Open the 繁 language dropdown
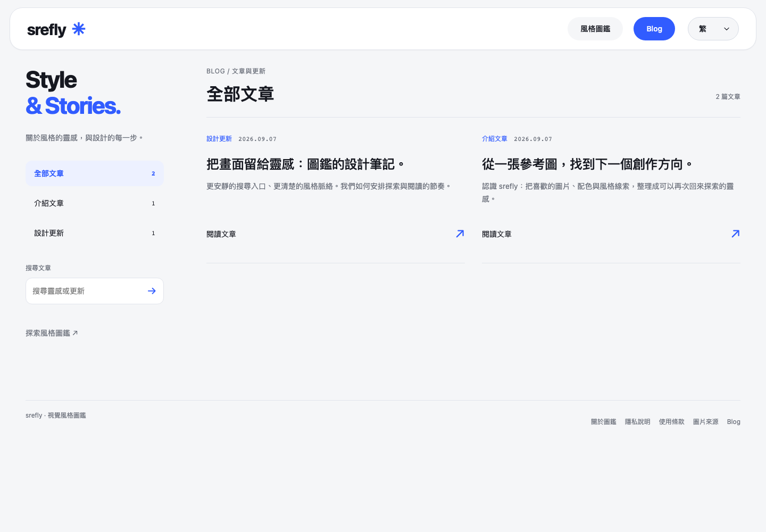 713,29
